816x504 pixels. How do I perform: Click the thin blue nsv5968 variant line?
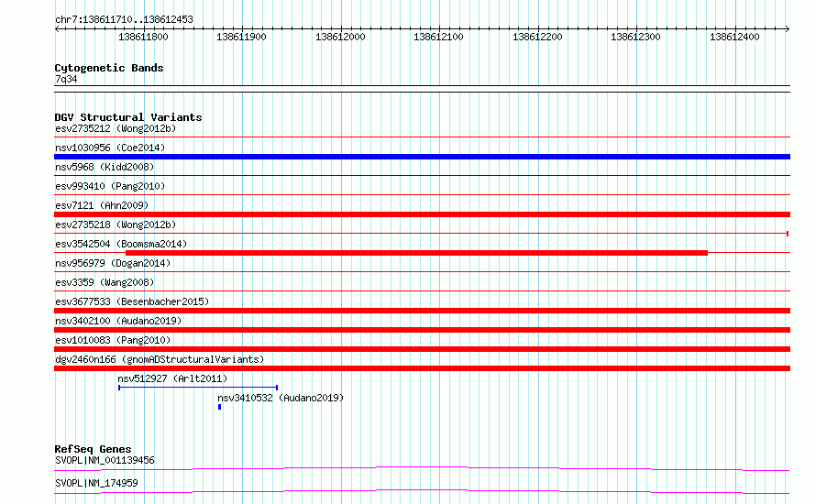point(422,176)
